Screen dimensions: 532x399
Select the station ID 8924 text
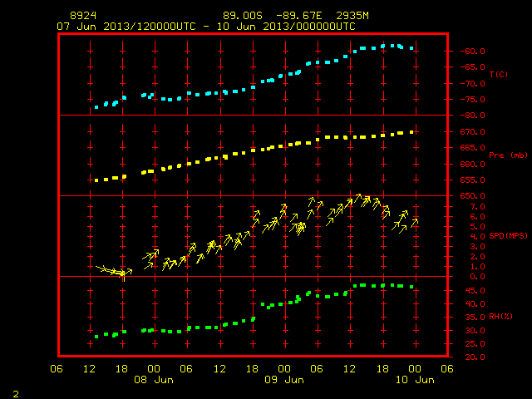click(x=83, y=16)
